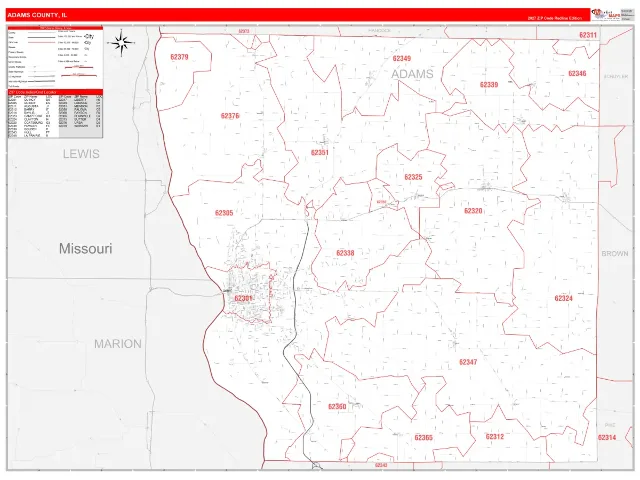Viewport: 640px width, 480px height.
Task: Click the ZIP Code Index/Grid Locator header
Action: [x=55, y=92]
